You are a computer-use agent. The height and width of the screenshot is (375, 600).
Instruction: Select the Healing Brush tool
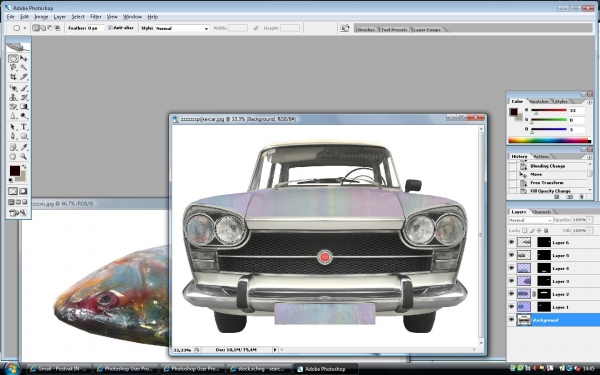pyautogui.click(x=13, y=88)
